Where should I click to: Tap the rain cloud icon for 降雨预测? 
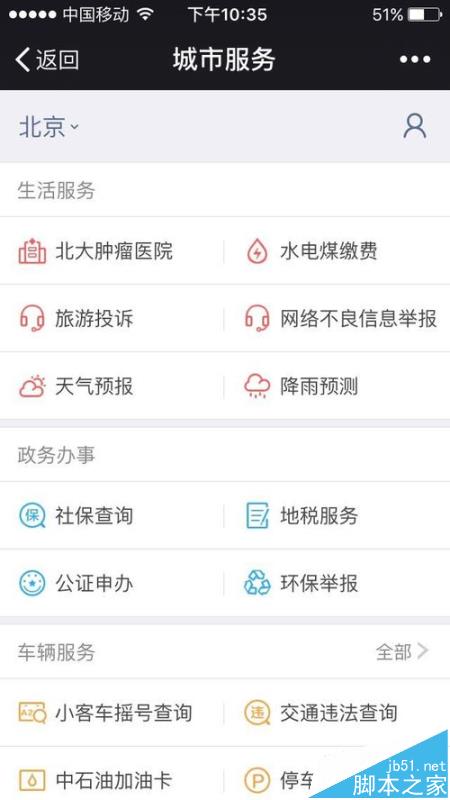257,386
